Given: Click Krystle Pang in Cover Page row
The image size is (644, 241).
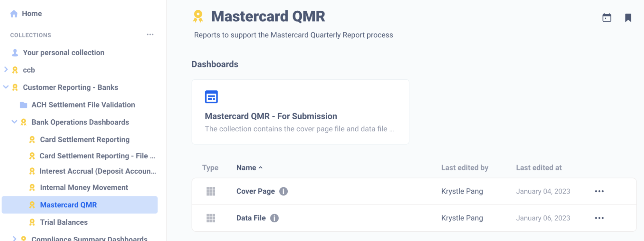Looking at the screenshot, I should [x=462, y=191].
